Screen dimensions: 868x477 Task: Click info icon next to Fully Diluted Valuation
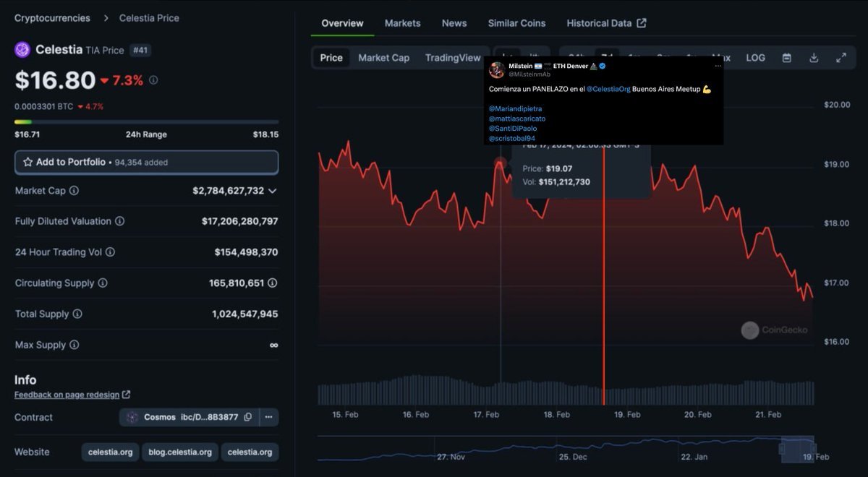point(119,221)
